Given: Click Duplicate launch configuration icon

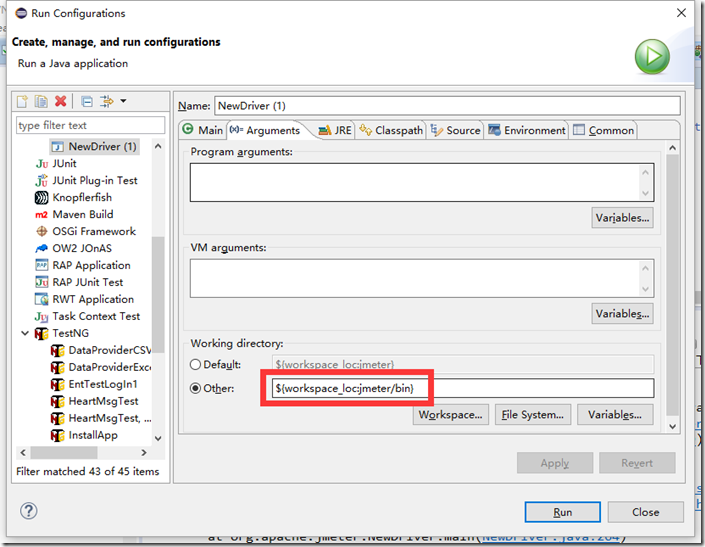Looking at the screenshot, I should [x=41, y=101].
